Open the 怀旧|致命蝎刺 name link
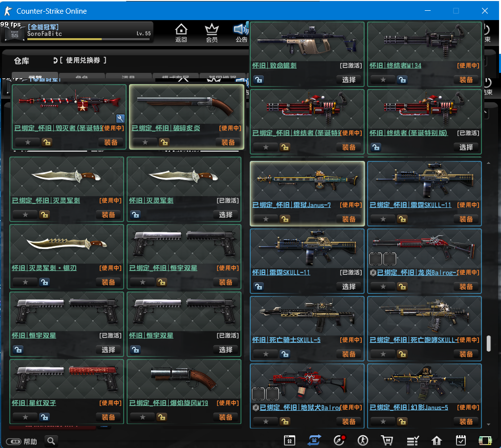The width and height of the screenshot is (501, 448). (275, 66)
